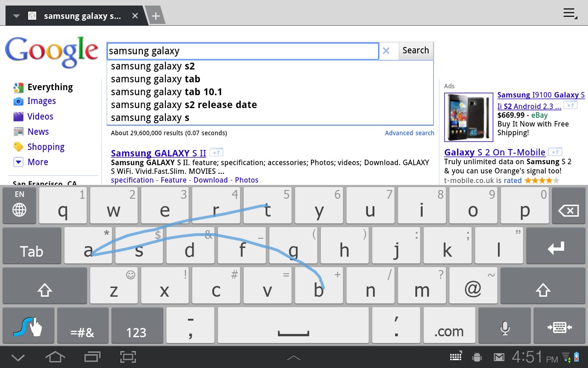Screen dimensions: 588x368
Task: Tap the Gmail notification icon
Action: point(499,357)
